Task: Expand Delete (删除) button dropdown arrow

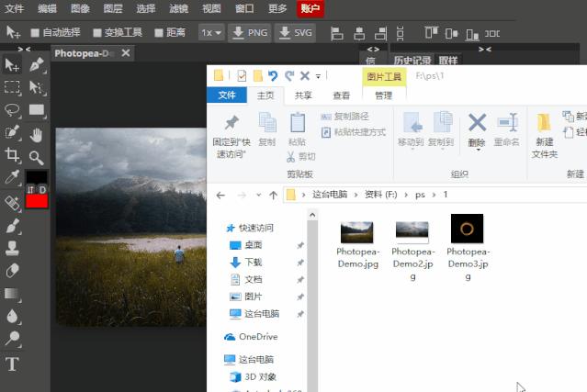Action: click(478, 150)
